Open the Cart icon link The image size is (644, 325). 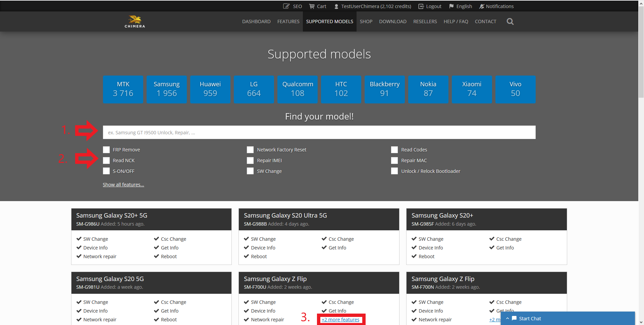[312, 6]
